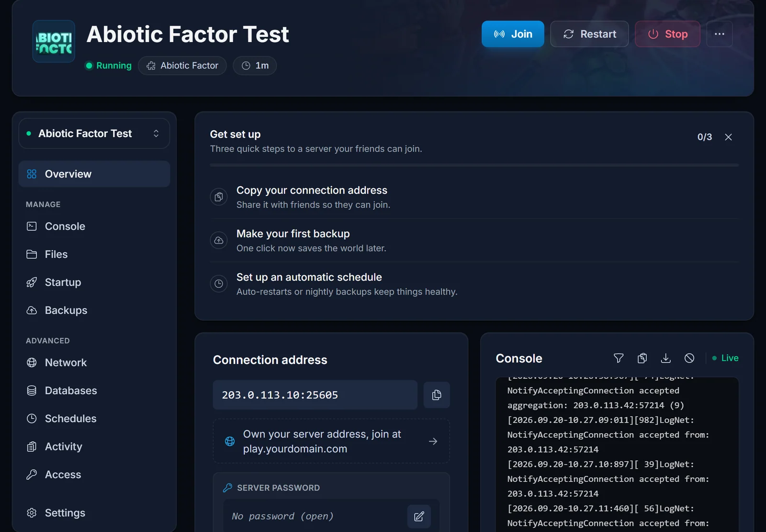The height and width of the screenshot is (532, 766).
Task: Stop the running server
Action: coord(667,34)
